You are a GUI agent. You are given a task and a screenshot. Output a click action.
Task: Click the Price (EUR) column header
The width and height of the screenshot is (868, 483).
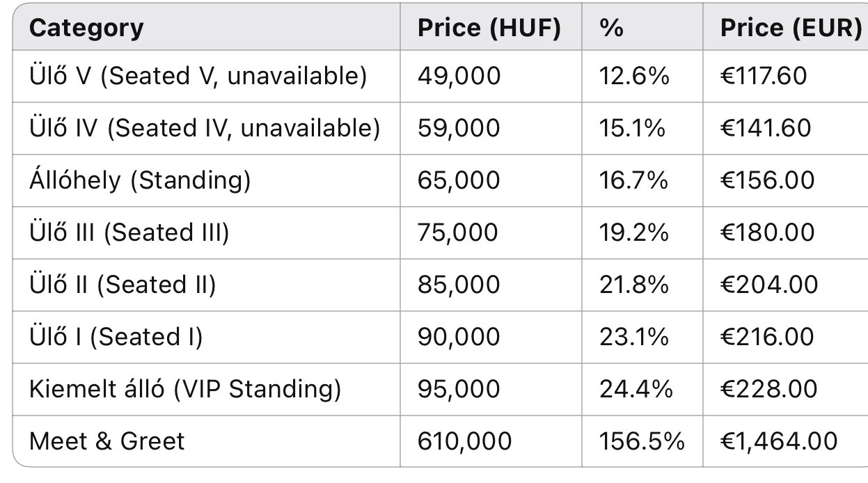[790, 28]
